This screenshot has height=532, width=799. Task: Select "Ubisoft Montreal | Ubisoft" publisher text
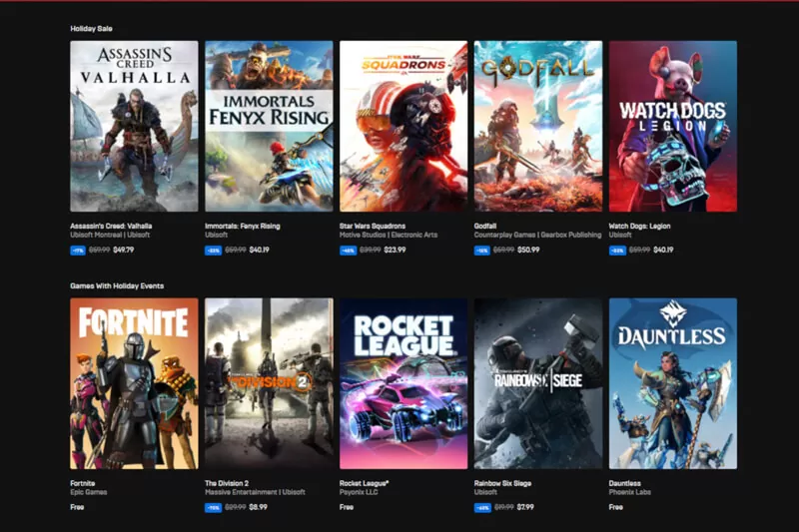pyautogui.click(x=110, y=235)
